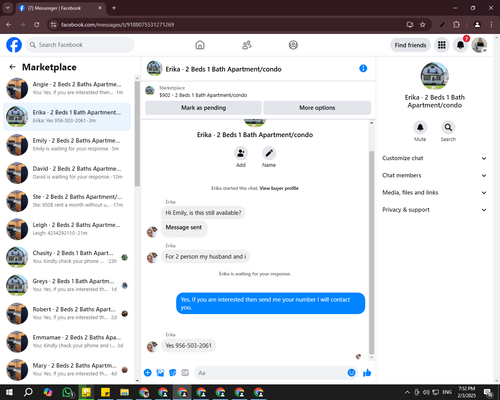
Task: Select the Messenger Facebook browser tab
Action: click(61, 8)
